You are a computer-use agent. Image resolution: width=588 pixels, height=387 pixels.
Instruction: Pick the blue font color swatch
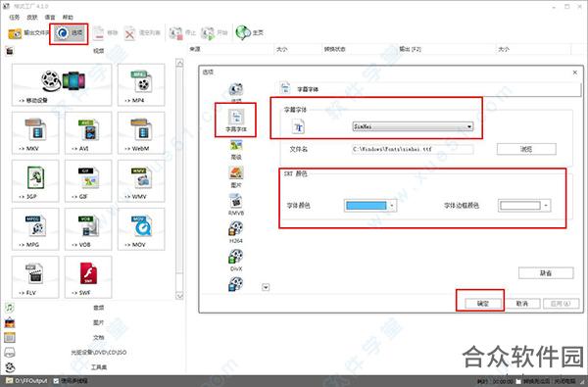pos(366,206)
